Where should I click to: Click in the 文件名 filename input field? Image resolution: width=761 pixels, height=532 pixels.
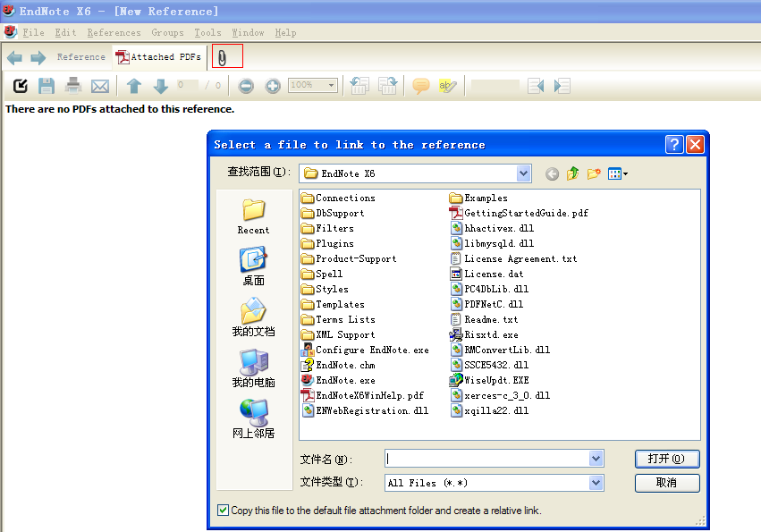[486, 458]
